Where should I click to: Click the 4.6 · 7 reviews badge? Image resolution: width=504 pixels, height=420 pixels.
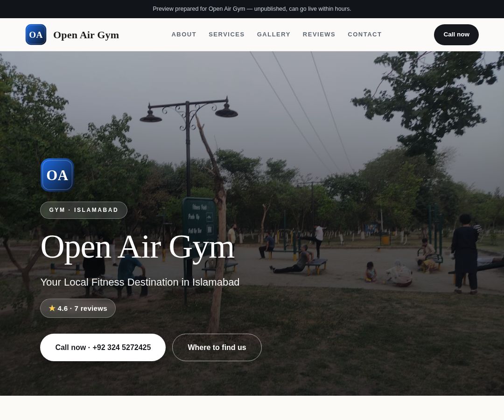click(x=78, y=308)
